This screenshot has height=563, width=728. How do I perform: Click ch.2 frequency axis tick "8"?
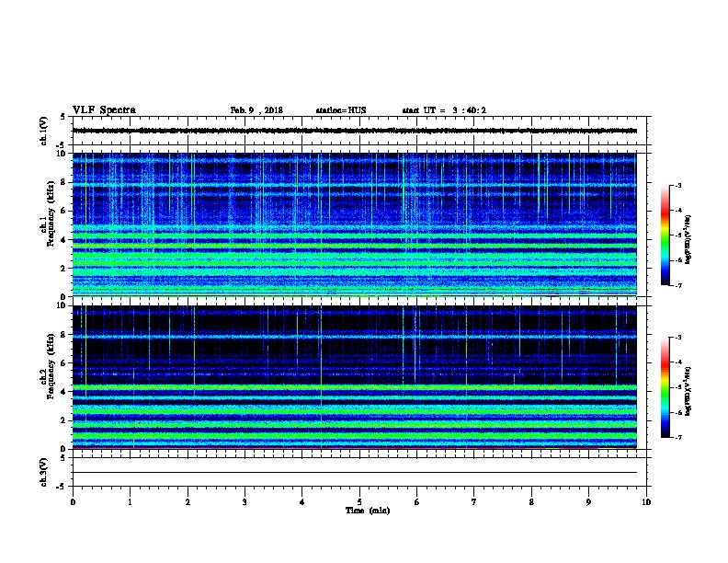click(63, 335)
